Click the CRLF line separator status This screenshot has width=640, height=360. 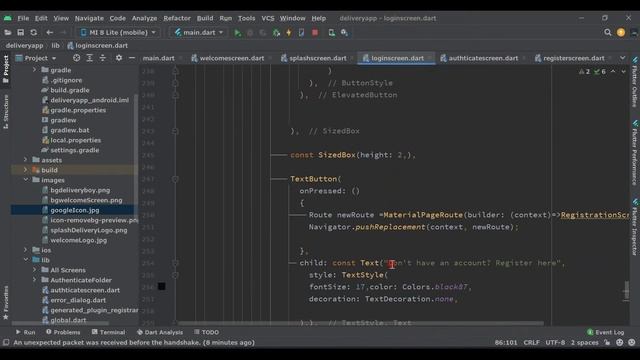531,343
